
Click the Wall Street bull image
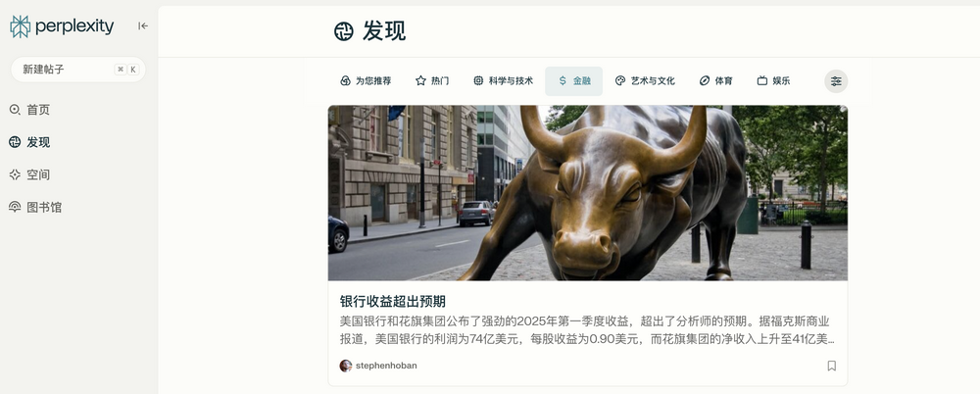coord(587,193)
